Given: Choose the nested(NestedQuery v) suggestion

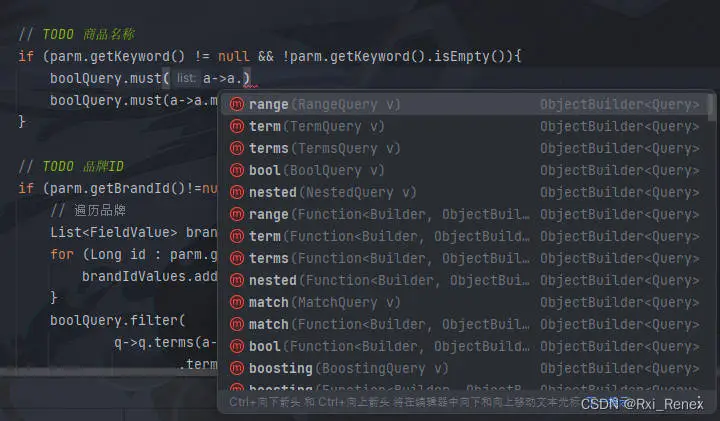Looking at the screenshot, I should 465,192.
